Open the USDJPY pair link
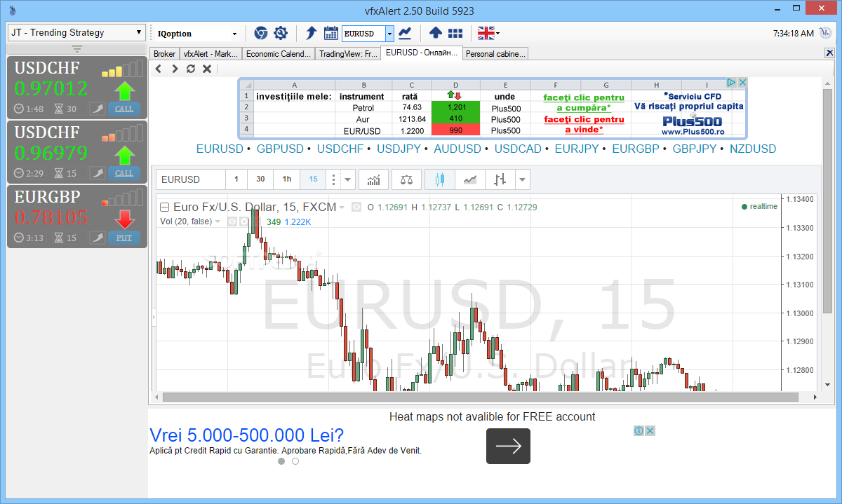The width and height of the screenshot is (842, 504). click(400, 149)
